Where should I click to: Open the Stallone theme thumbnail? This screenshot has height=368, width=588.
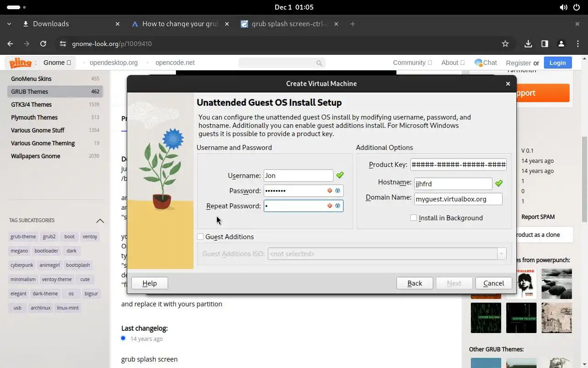(521, 284)
